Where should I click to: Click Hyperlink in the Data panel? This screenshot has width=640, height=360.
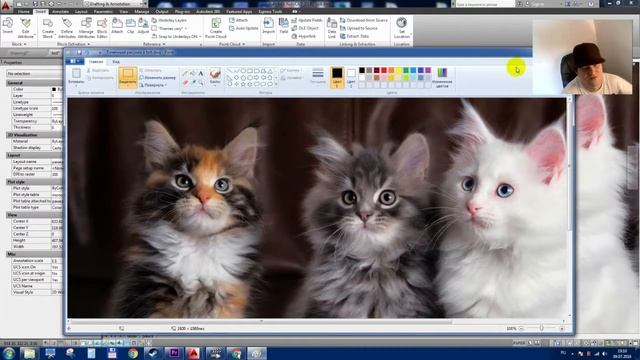304,36
